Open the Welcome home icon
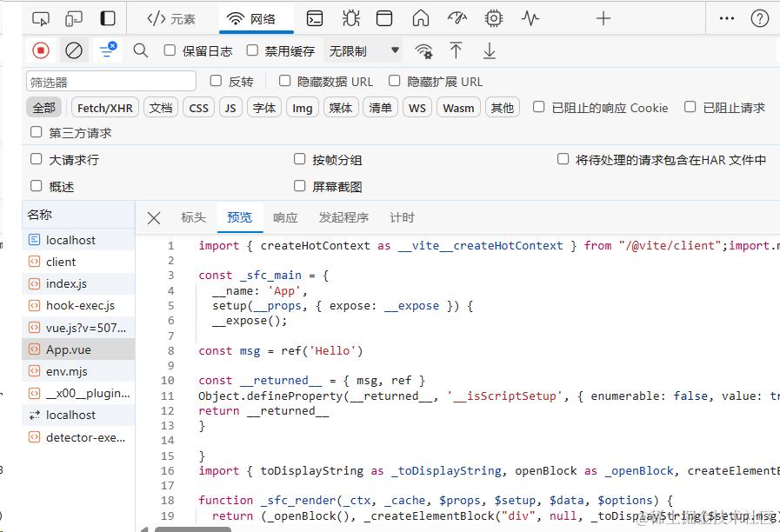Viewport: 780px width, 532px height. coord(420,19)
